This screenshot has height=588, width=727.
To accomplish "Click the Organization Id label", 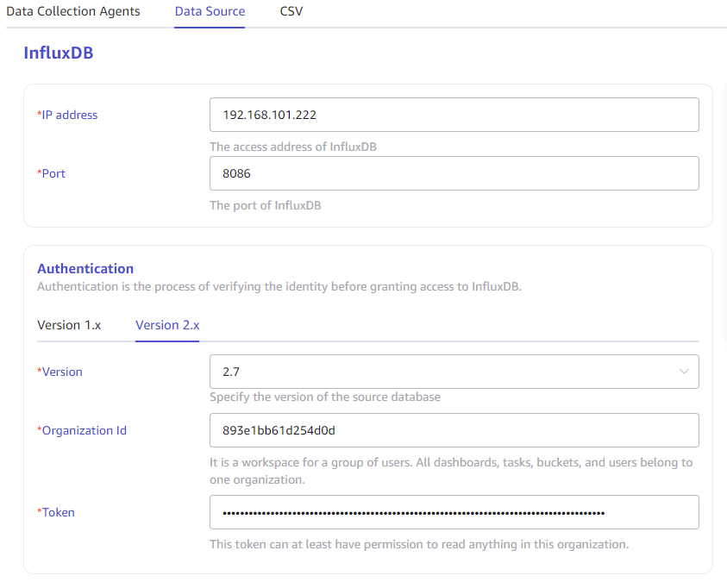I will 82,430.
